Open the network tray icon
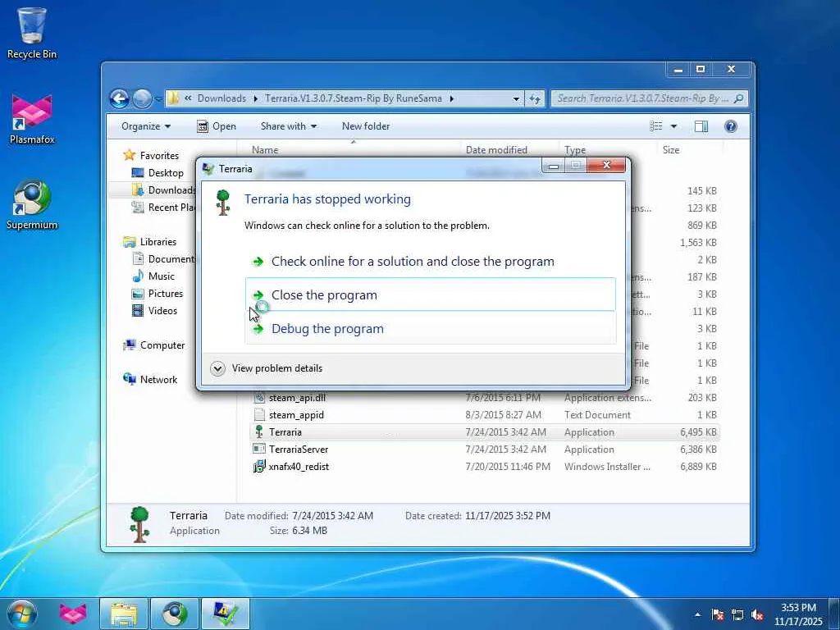Viewport: 840px width, 630px height. click(x=737, y=614)
